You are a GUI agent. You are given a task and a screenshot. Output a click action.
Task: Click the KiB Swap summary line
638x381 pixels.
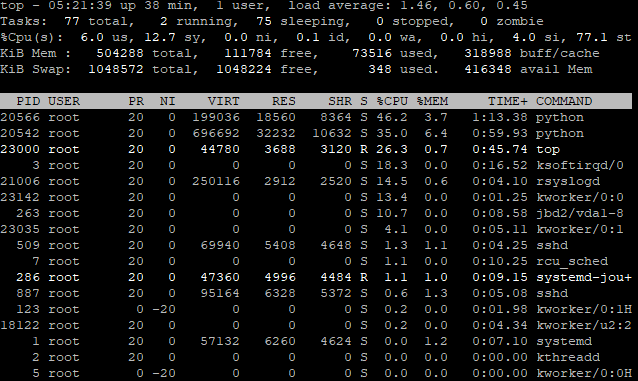pyautogui.click(x=296, y=69)
